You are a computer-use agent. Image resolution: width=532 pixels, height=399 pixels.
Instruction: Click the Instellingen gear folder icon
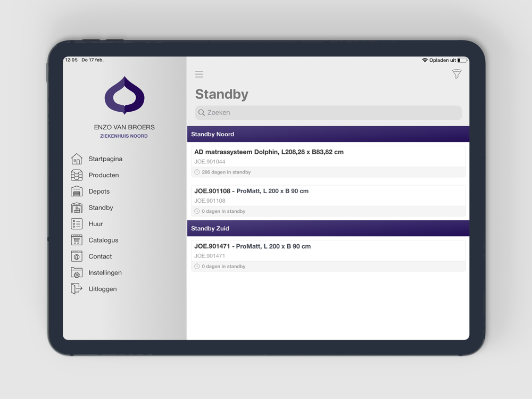[x=77, y=273]
